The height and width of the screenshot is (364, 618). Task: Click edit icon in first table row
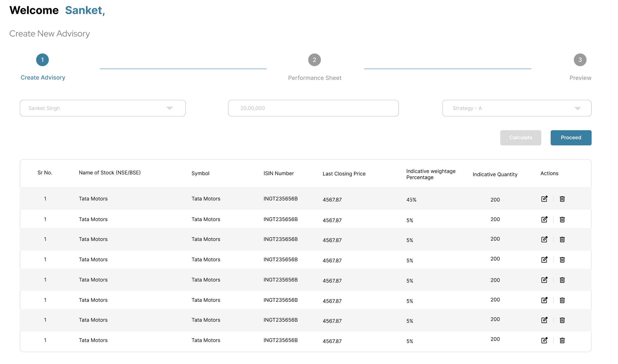click(x=544, y=199)
